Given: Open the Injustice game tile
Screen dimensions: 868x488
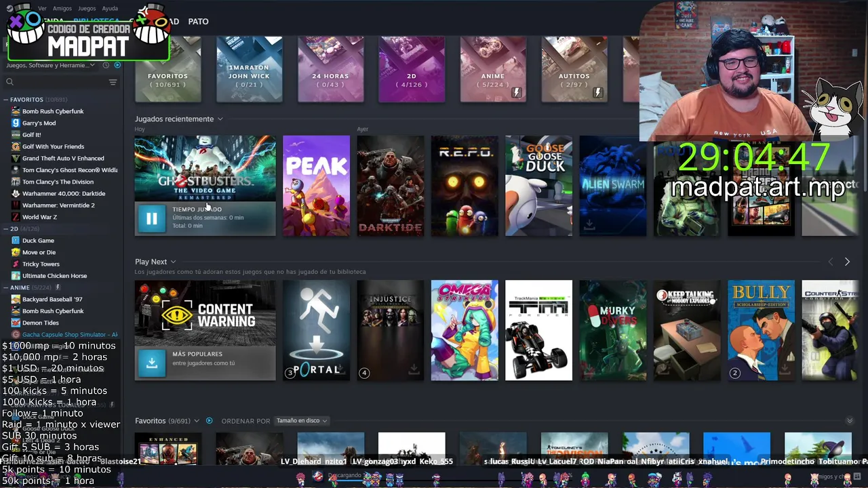Looking at the screenshot, I should (x=390, y=331).
